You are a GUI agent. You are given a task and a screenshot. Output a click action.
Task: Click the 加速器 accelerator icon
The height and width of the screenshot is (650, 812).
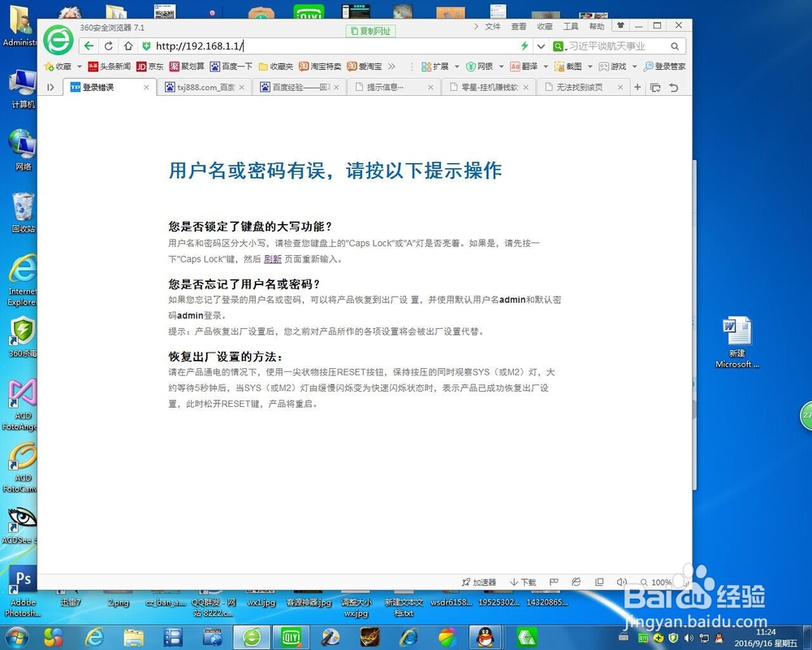(482, 582)
